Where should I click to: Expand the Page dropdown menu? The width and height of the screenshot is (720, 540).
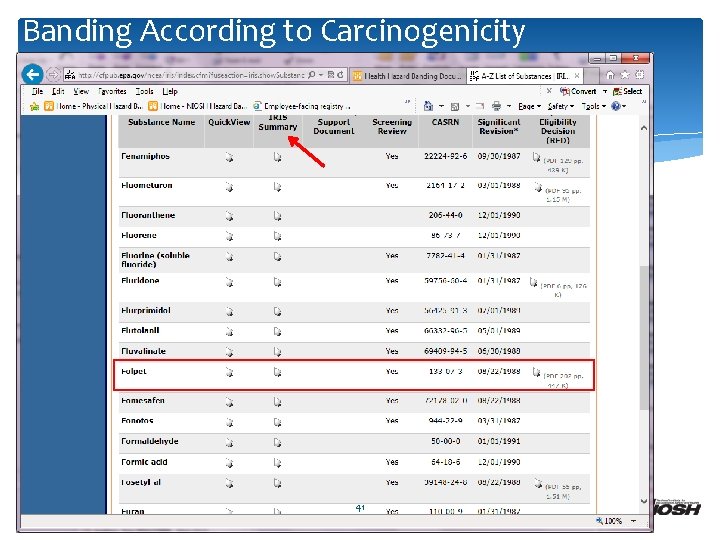click(529, 107)
